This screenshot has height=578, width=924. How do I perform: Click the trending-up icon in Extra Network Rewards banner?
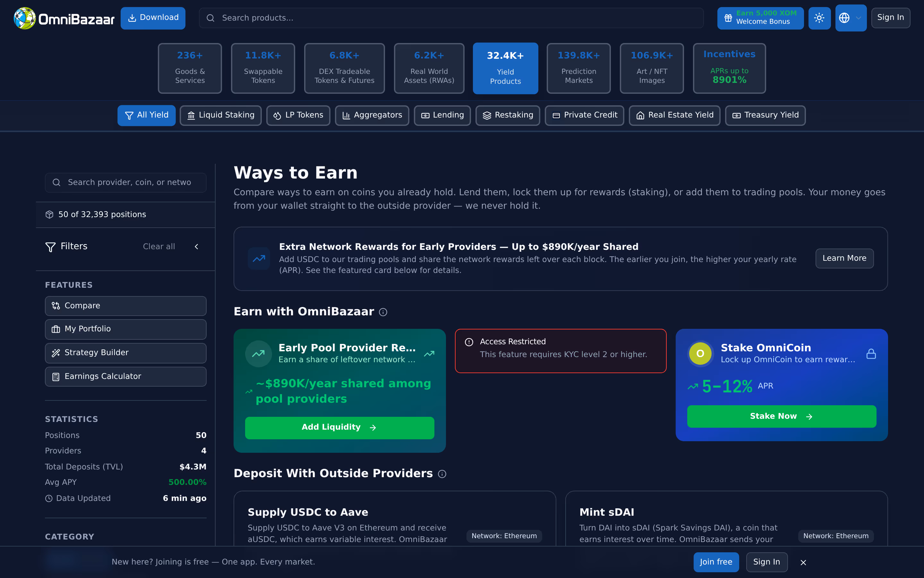coord(259,258)
